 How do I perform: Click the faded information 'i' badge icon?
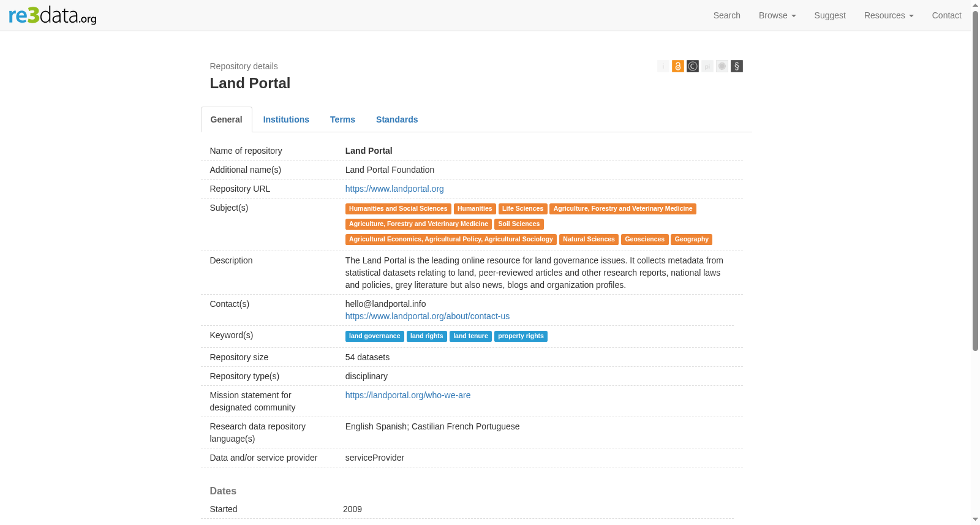coord(663,66)
